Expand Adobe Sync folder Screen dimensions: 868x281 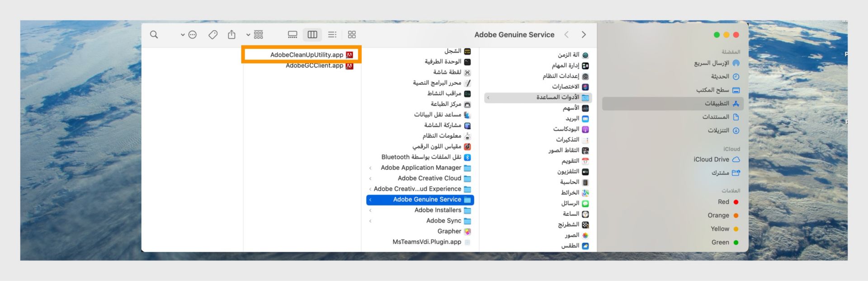pos(370,221)
